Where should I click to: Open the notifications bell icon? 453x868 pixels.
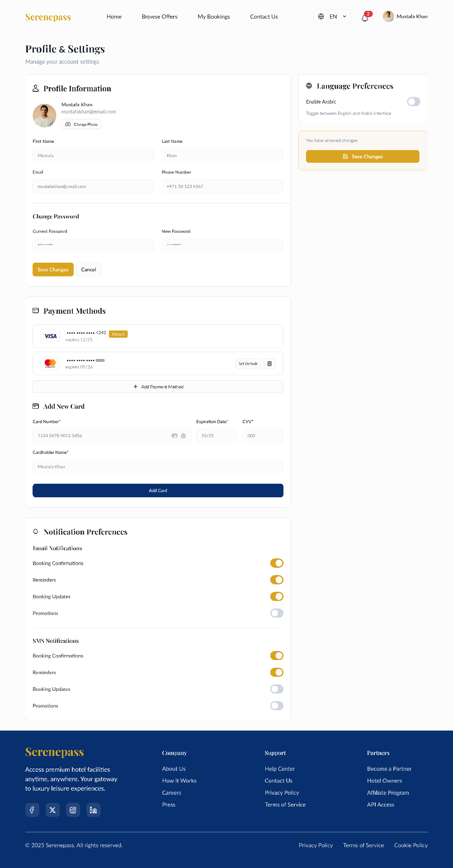point(365,18)
